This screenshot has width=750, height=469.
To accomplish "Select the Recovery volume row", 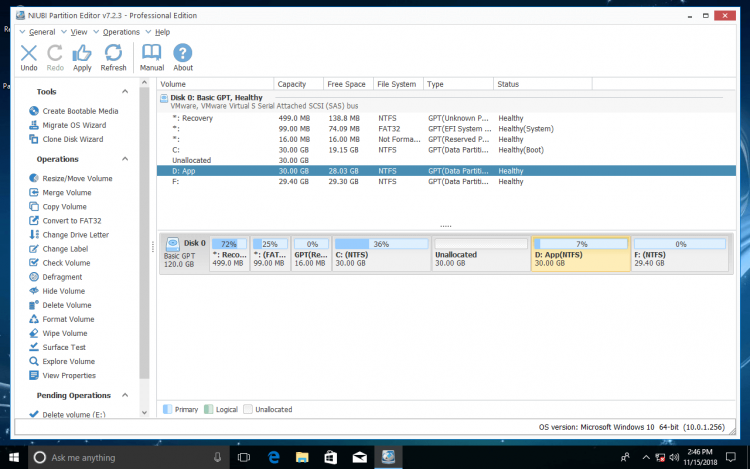I will [446, 118].
